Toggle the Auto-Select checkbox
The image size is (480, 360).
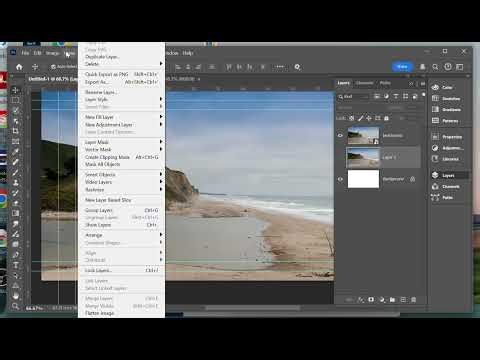tap(53, 67)
